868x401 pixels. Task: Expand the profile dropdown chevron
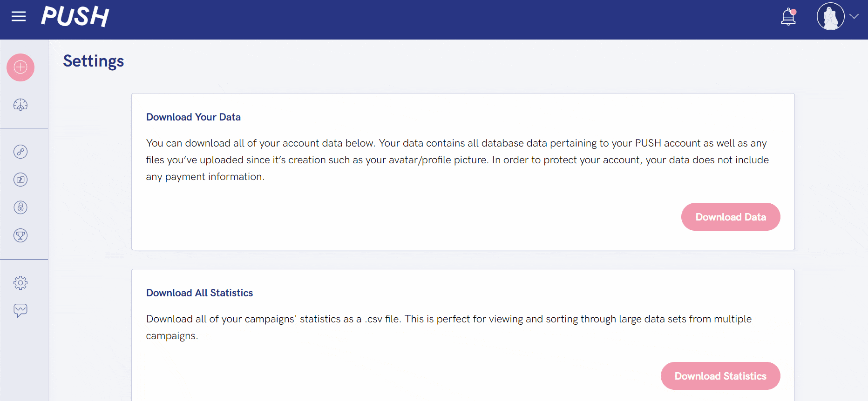pos(854,16)
